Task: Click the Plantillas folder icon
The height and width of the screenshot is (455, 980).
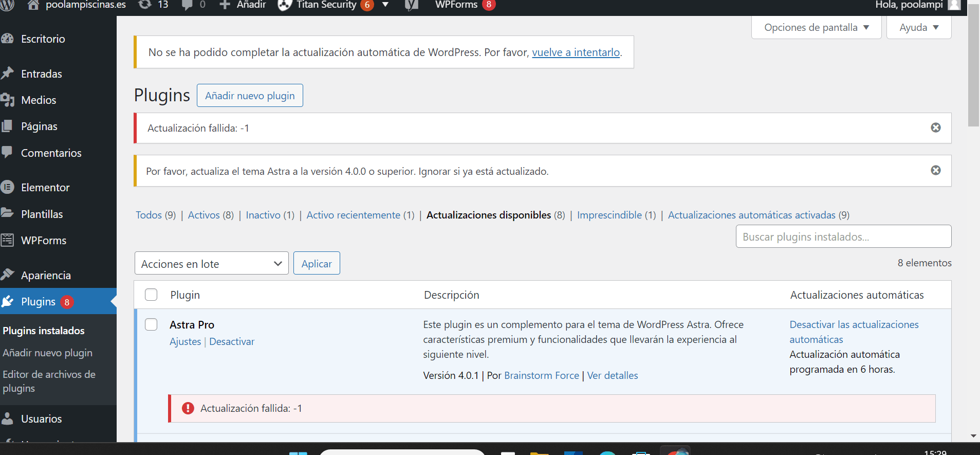Action: (7, 213)
